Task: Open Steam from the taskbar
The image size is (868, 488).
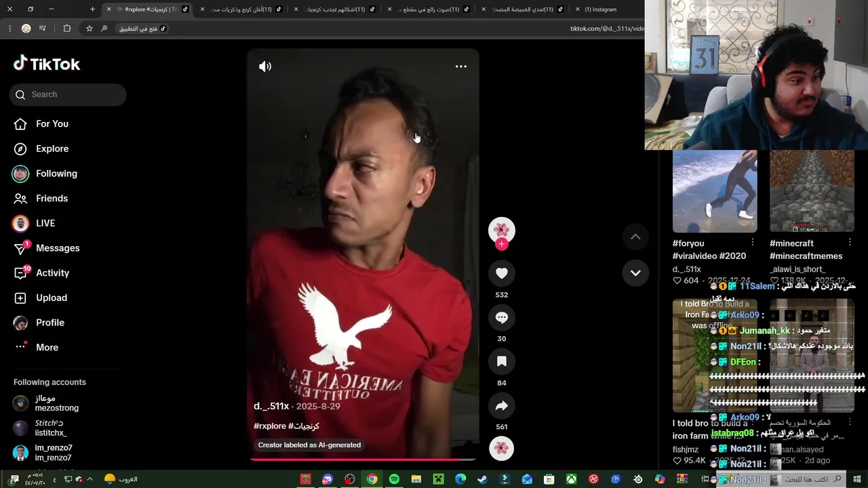Action: pos(482,479)
